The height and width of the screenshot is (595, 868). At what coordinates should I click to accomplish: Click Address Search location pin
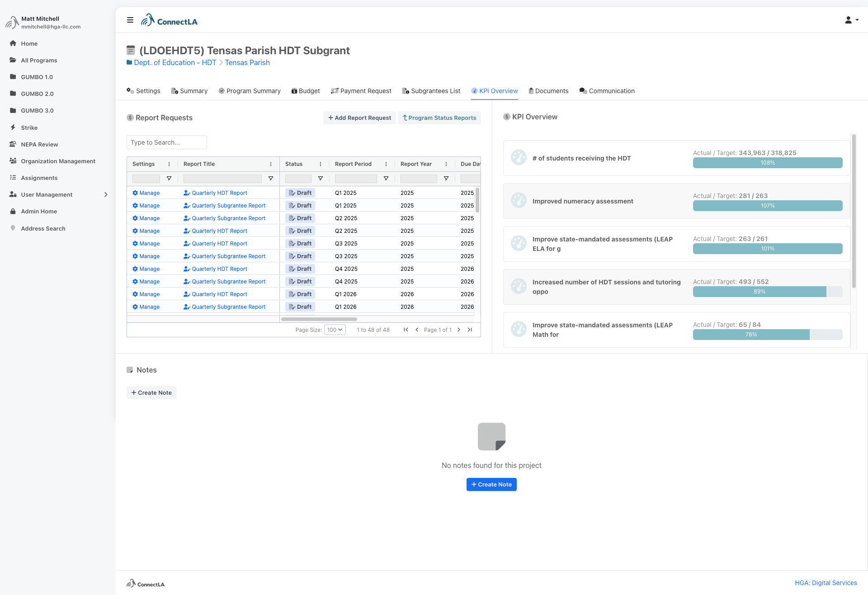point(13,228)
